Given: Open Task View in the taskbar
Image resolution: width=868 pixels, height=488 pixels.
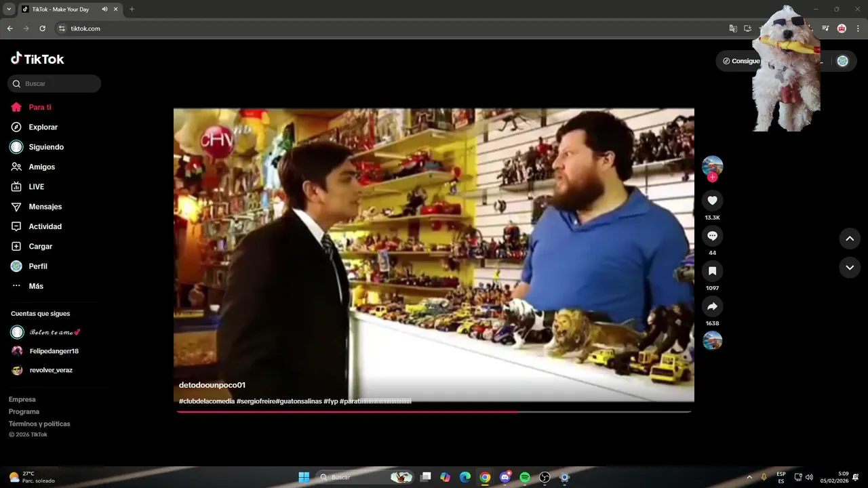Looking at the screenshot, I should pos(426,477).
